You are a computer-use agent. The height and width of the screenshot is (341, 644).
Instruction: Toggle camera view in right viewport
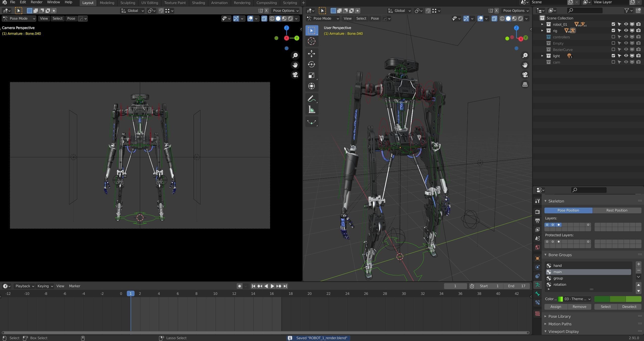click(x=525, y=75)
